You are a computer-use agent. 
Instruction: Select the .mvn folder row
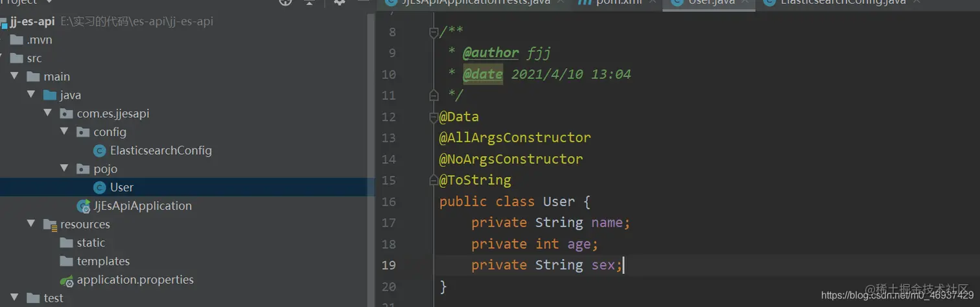pos(187,40)
